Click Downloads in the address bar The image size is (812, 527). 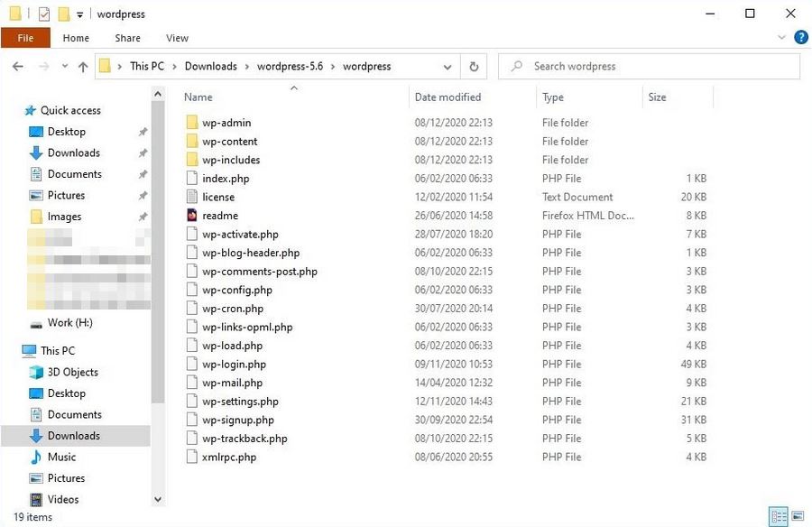click(211, 67)
